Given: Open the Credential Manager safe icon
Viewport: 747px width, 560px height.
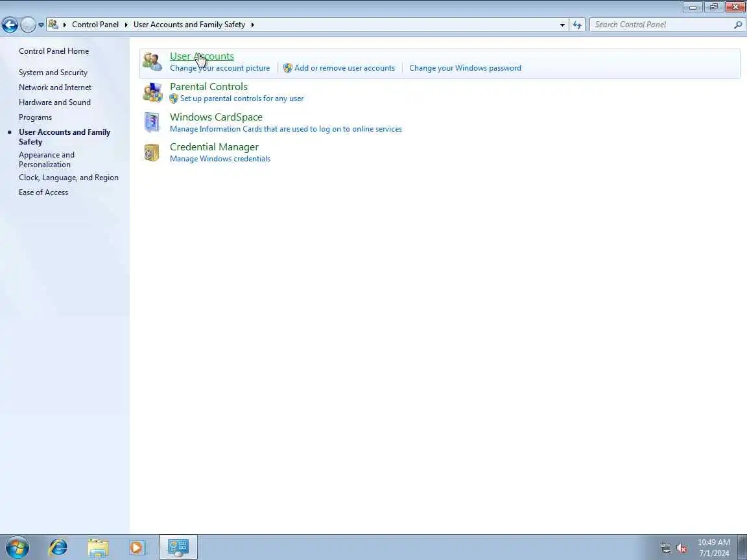Looking at the screenshot, I should click(152, 152).
